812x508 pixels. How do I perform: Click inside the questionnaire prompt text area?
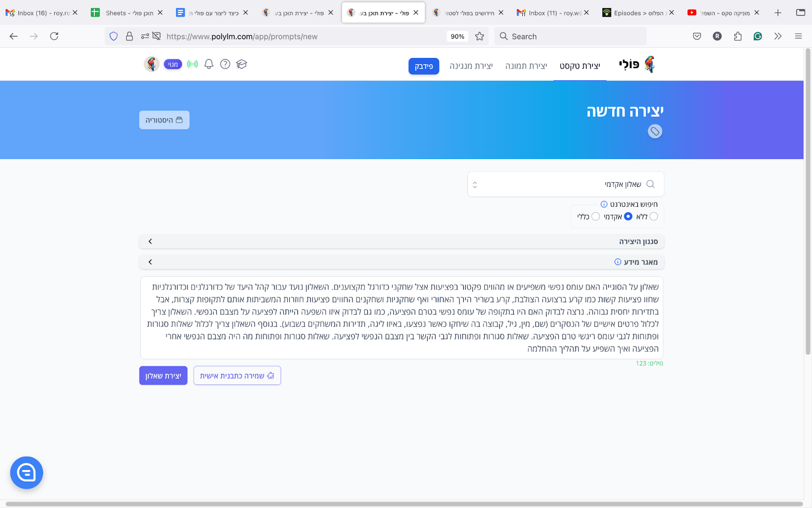pos(401,317)
